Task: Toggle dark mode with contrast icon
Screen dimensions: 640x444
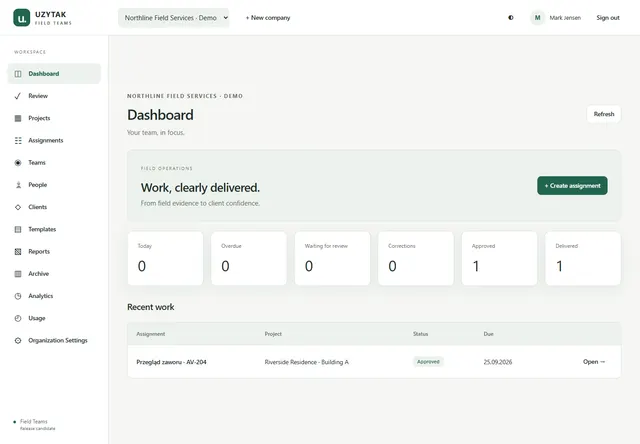Action: [x=511, y=18]
